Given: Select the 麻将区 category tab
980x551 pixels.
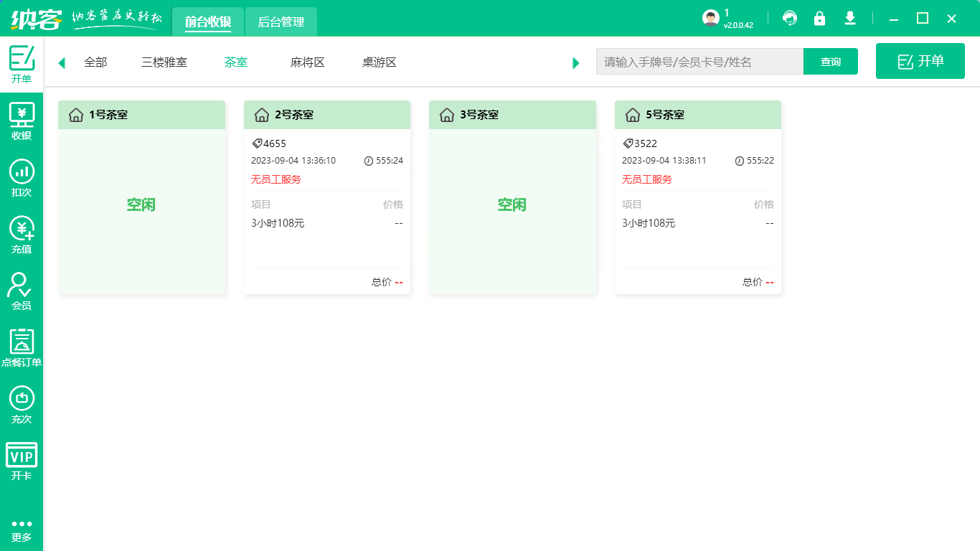Looking at the screenshot, I should tap(306, 62).
